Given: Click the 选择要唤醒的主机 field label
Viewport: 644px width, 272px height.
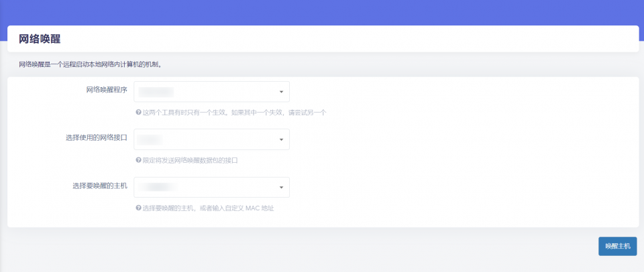Looking at the screenshot, I should 100,185.
